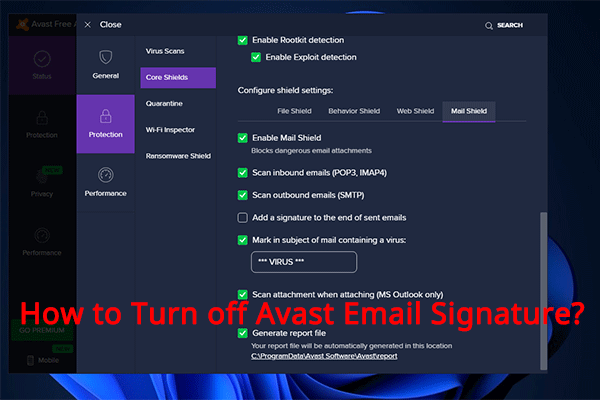This screenshot has width=600, height=400.
Task: Switch to File Shield tab
Action: point(294,111)
